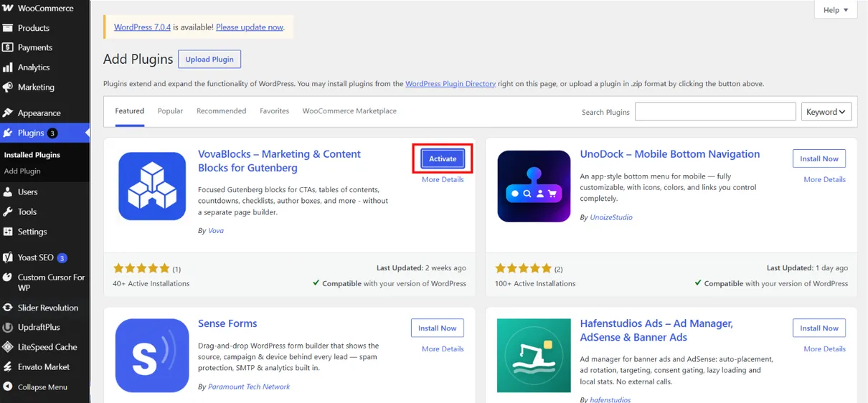Open the Keyword search type dropdown

click(826, 112)
